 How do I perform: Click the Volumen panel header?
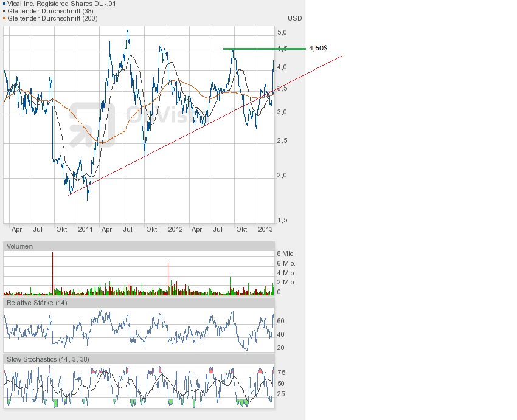[139, 246]
